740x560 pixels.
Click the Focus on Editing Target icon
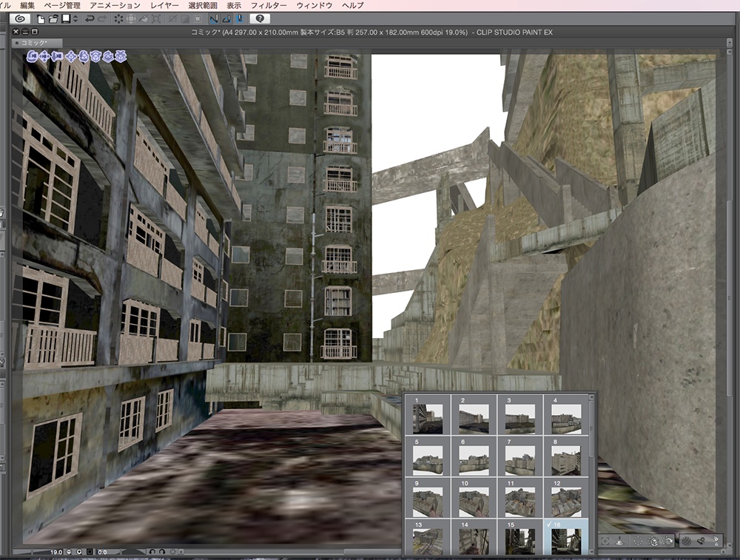point(605,541)
